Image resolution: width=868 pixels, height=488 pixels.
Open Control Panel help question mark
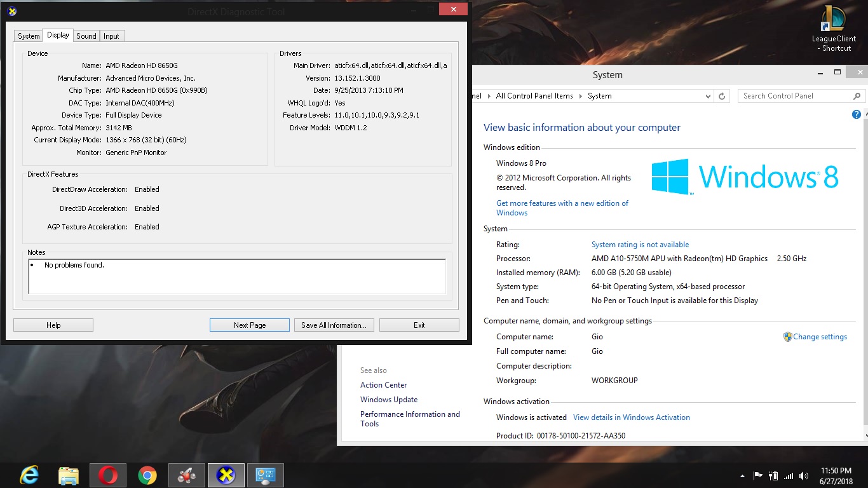[856, 114]
